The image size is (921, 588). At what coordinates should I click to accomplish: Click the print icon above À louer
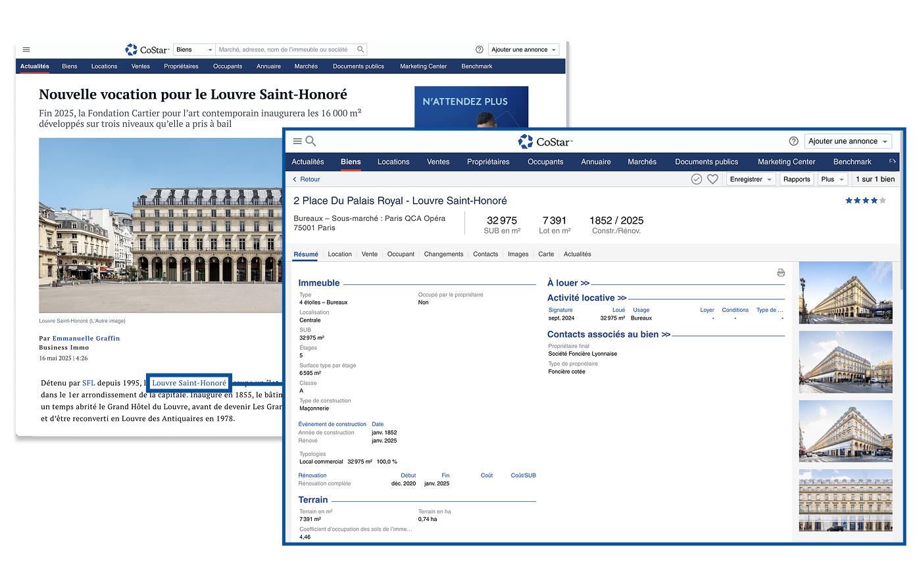781,273
